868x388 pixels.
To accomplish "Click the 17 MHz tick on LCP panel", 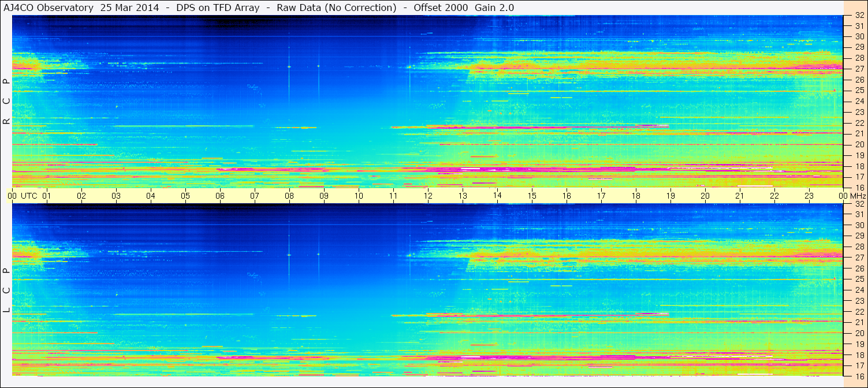I will (859, 365).
